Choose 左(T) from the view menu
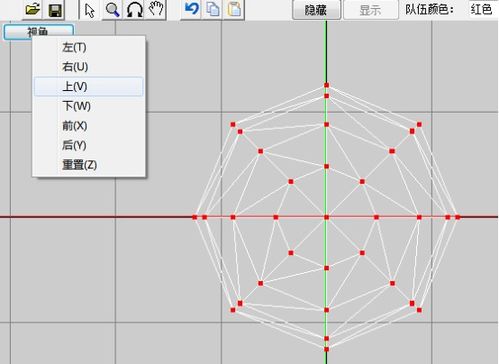This screenshot has width=499, height=364. 89,47
